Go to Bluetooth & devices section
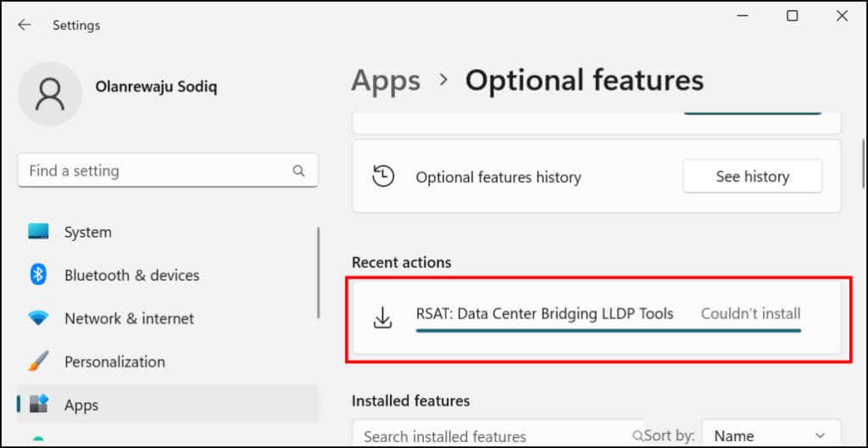The width and height of the screenshot is (868, 448). click(131, 275)
